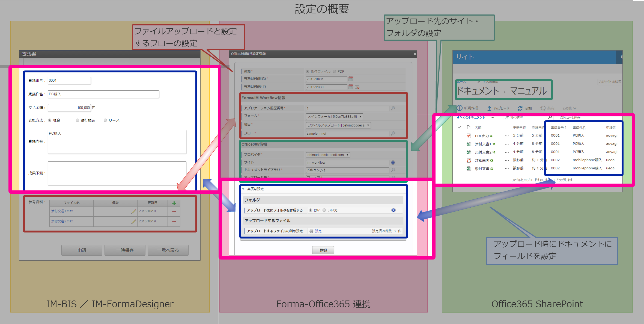Select the PDF radio button under 種類

[334, 71]
